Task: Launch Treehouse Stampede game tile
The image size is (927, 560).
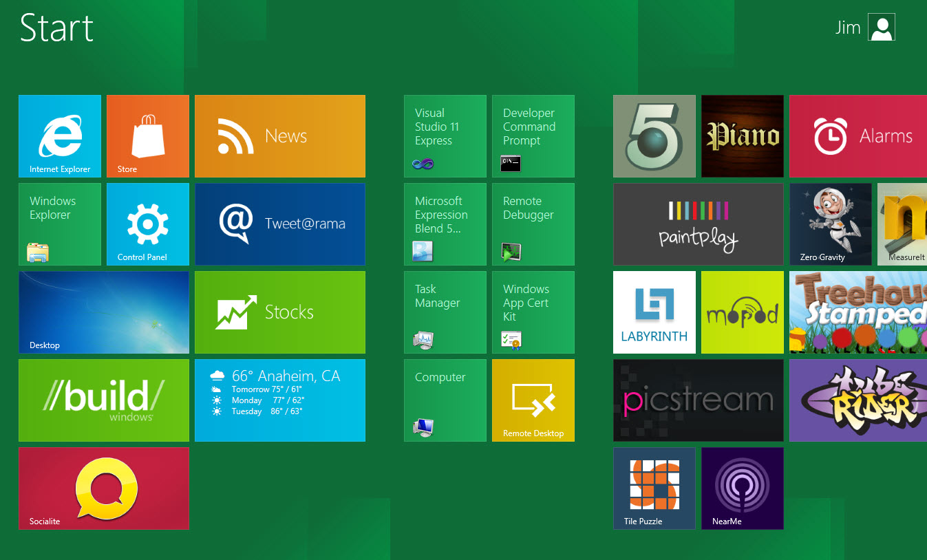Action: tap(858, 312)
